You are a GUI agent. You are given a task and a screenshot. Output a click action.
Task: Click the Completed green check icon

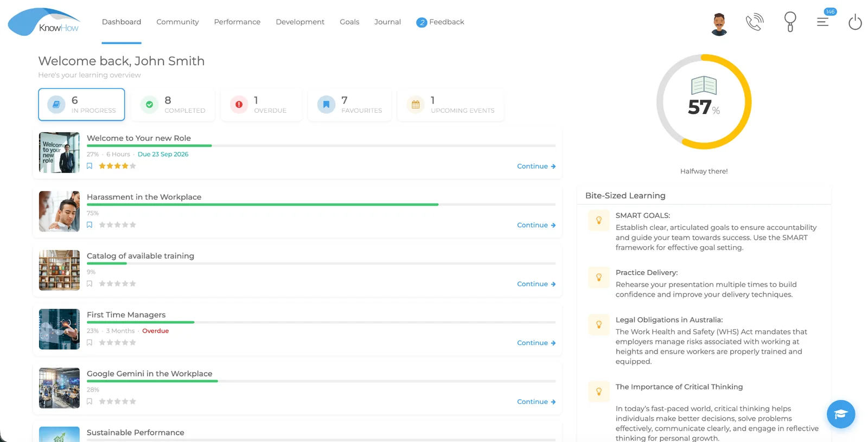click(149, 105)
